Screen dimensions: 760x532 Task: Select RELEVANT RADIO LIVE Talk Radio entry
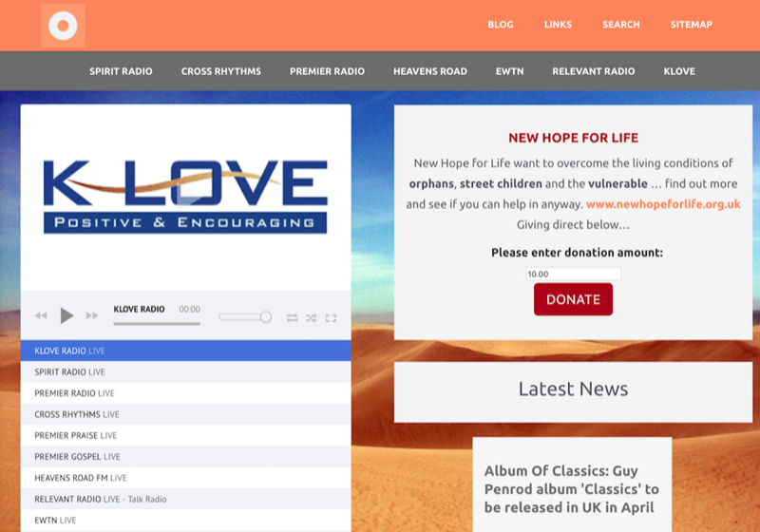(x=185, y=499)
